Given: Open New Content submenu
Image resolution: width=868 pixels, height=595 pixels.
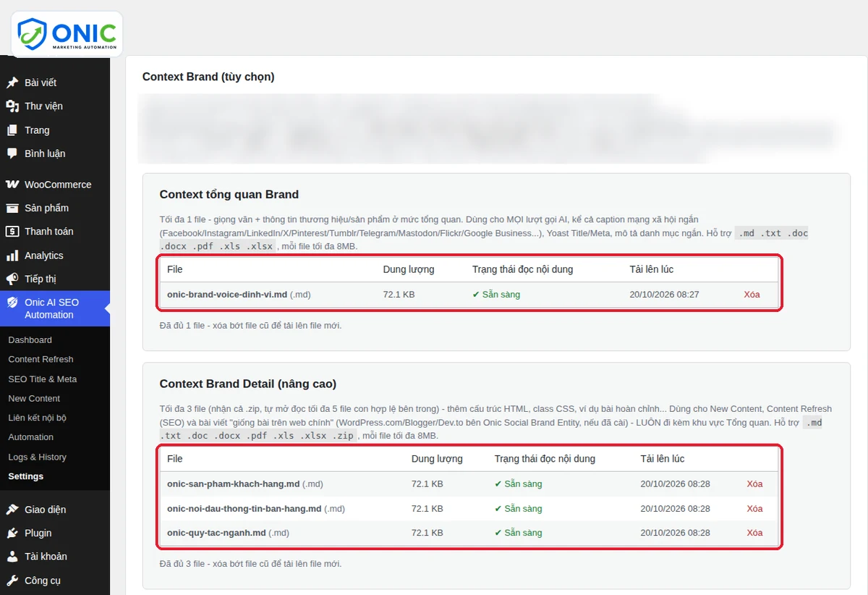Looking at the screenshot, I should [x=34, y=399].
